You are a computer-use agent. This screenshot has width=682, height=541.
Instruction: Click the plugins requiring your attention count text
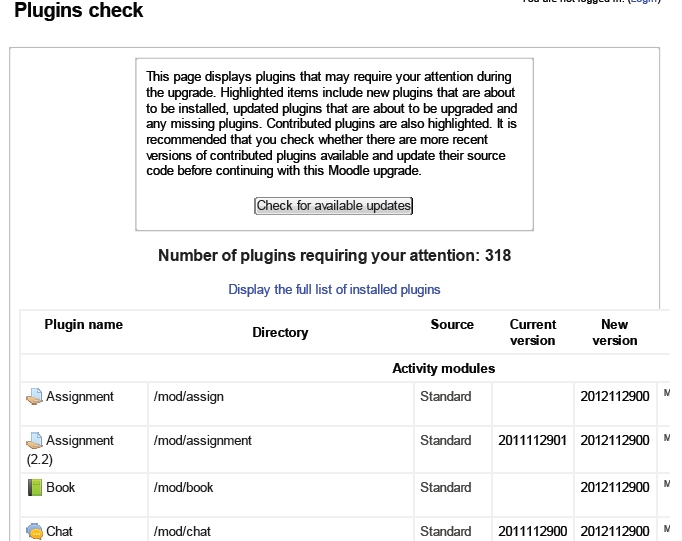click(x=334, y=256)
